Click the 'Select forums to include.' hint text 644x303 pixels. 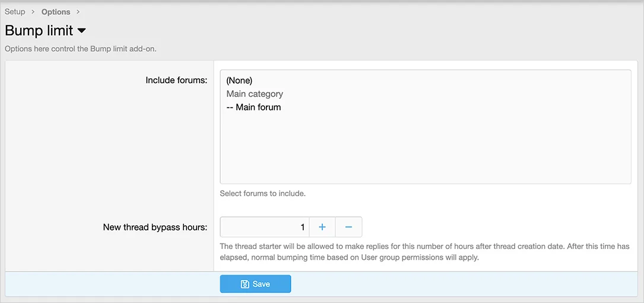262,193
